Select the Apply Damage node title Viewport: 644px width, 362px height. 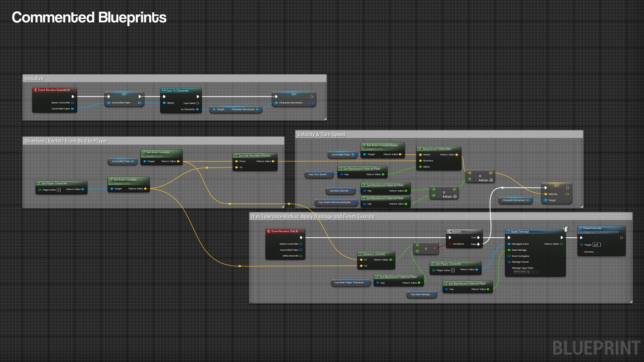[x=535, y=232]
